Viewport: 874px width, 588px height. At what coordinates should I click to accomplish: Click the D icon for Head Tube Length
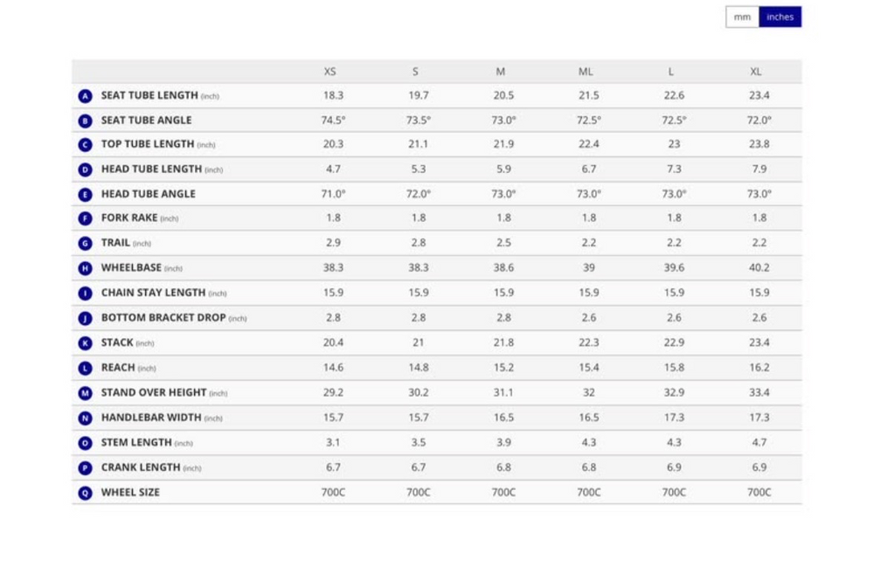86,169
